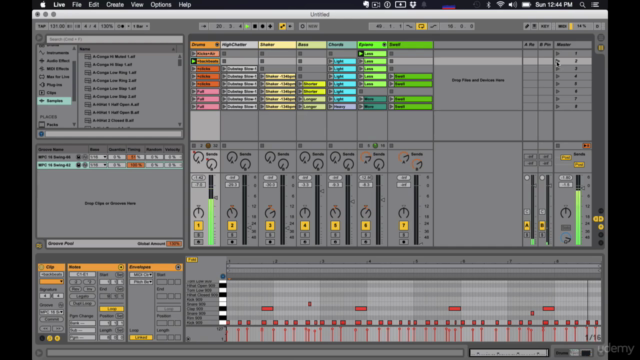Click the transport Stop button
This screenshot has height=360, width=640.
coord(255,26)
